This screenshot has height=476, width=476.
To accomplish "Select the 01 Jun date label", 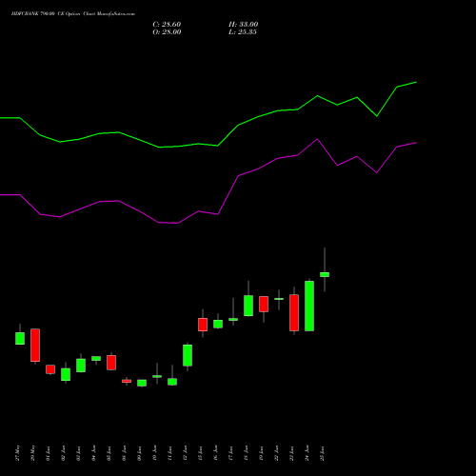I will point(49,454).
